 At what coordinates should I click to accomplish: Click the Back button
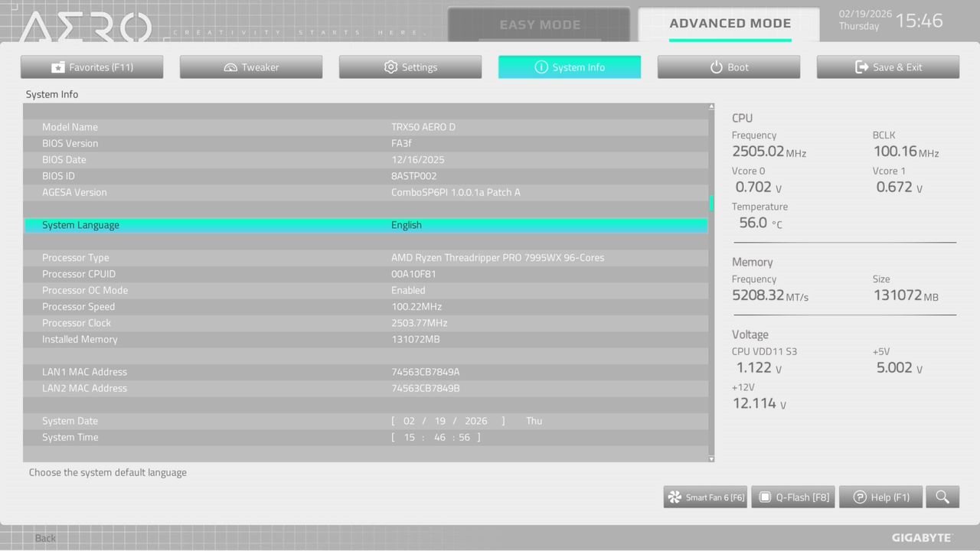pos(44,538)
